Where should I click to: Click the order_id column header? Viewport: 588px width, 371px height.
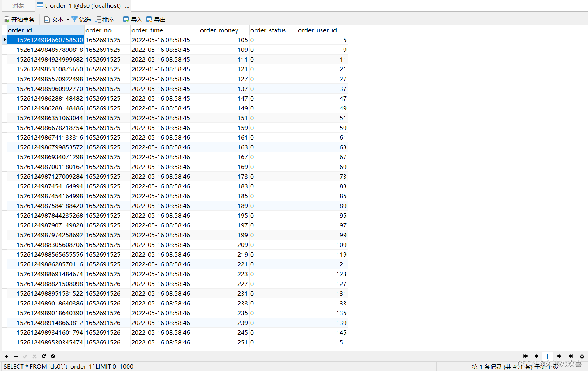point(46,30)
